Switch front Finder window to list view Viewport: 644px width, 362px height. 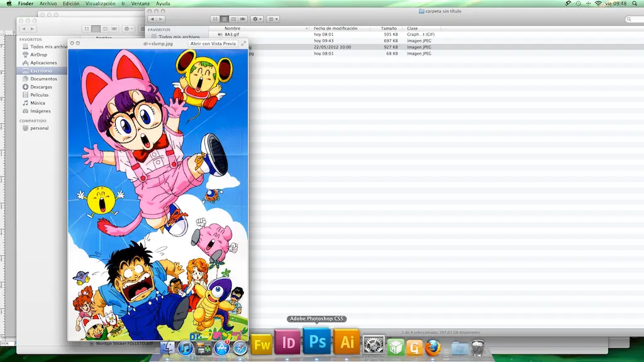(225, 19)
